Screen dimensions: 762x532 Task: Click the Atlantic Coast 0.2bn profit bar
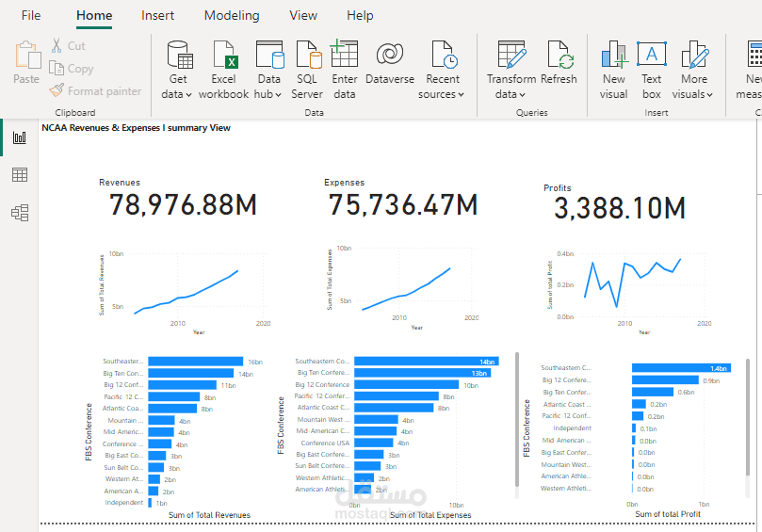click(x=639, y=404)
